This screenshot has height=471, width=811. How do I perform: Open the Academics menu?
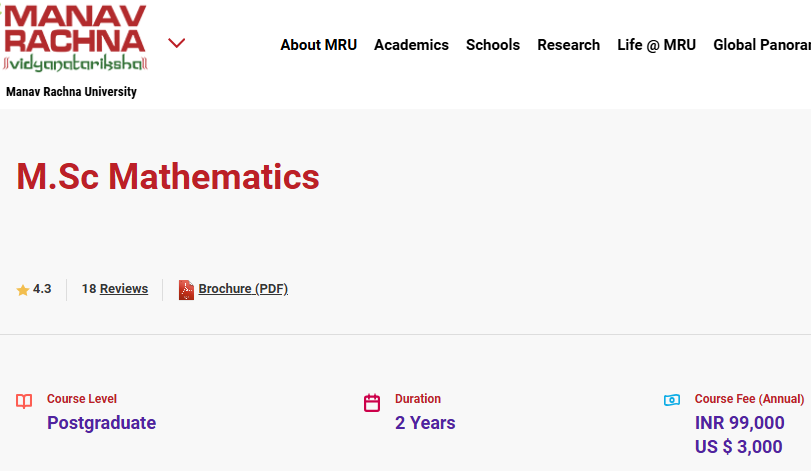coord(411,45)
